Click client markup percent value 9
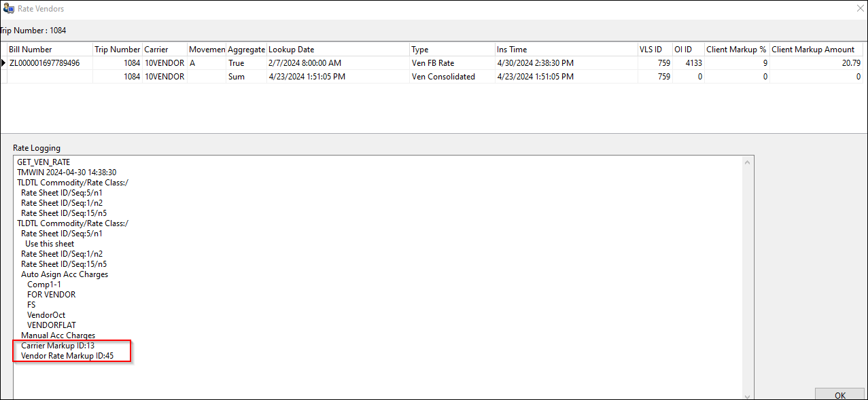The width and height of the screenshot is (868, 400). 736,63
